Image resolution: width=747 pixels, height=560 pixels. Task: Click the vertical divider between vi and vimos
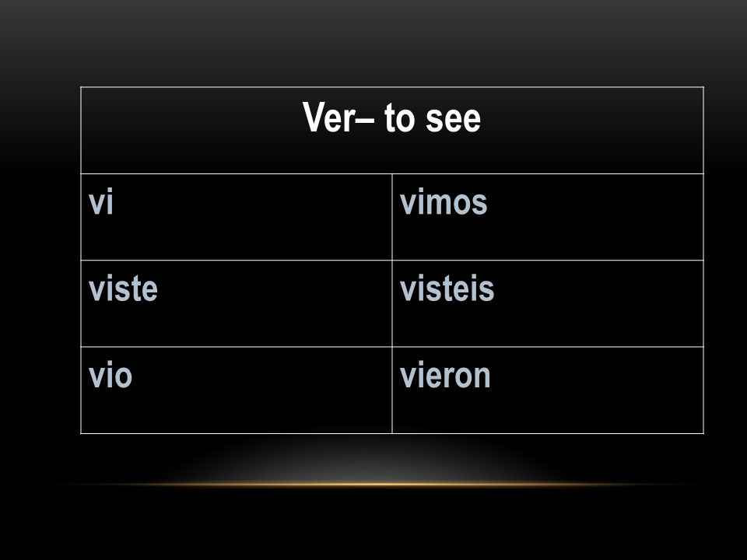click(x=392, y=217)
